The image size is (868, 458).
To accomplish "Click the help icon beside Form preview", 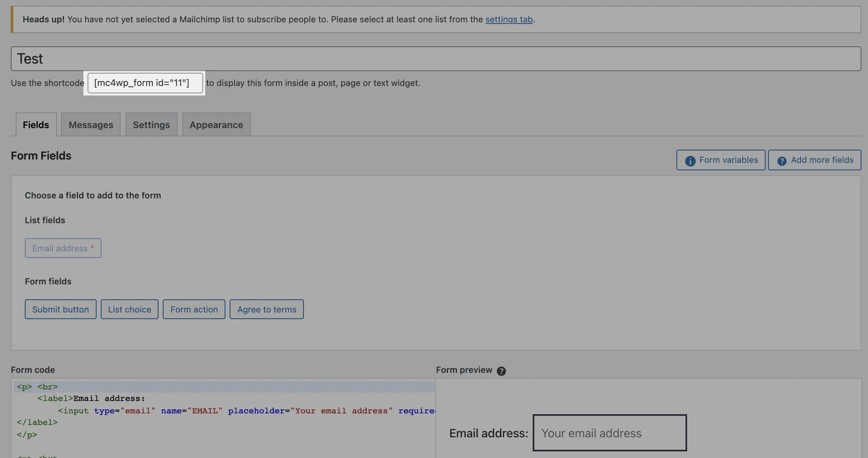I will pos(501,371).
